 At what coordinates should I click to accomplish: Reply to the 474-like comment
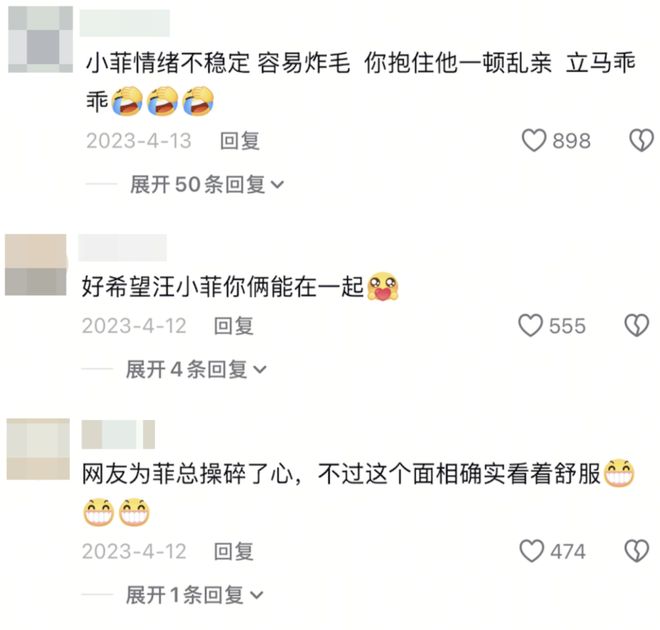pyautogui.click(x=234, y=551)
